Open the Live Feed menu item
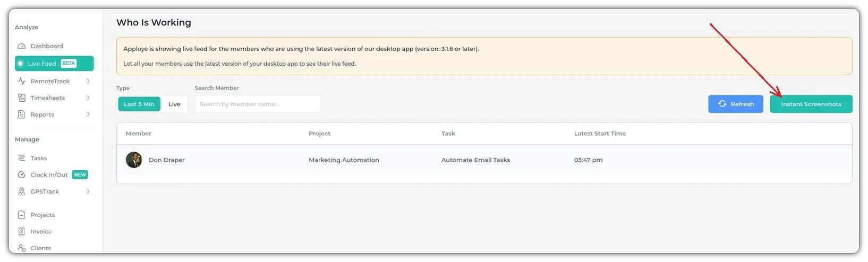Screen dimensions: 868x262 [42, 64]
